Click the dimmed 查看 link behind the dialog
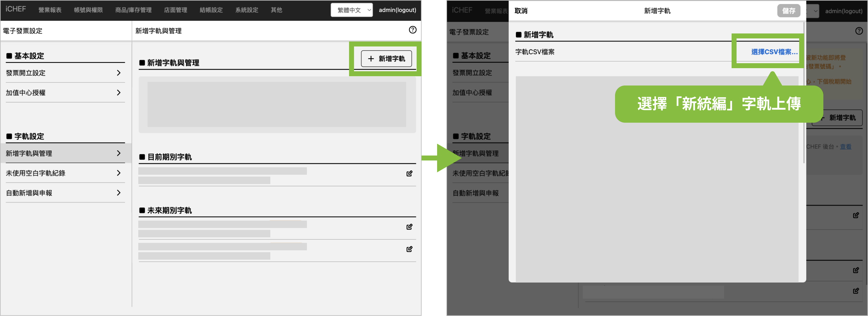This screenshot has width=868, height=316. click(845, 147)
